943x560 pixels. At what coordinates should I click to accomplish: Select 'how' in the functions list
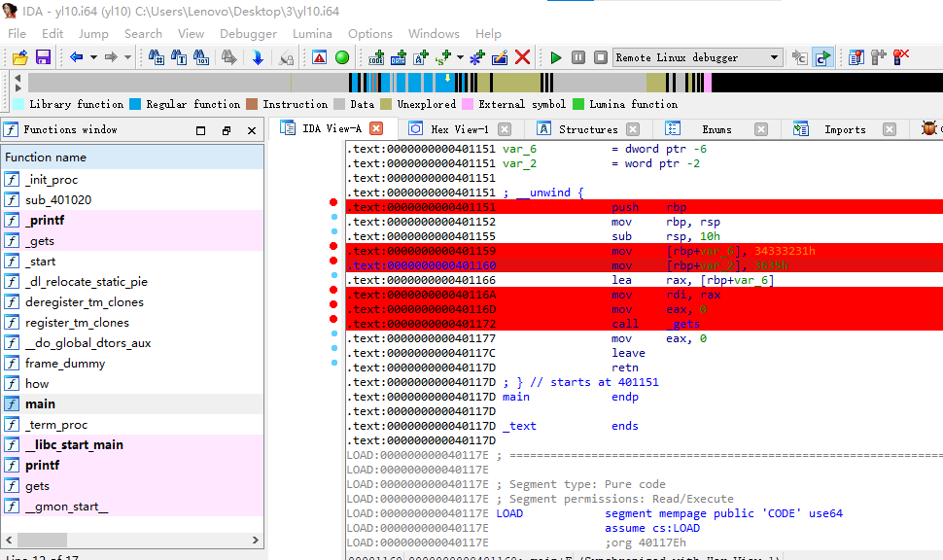[x=37, y=384]
